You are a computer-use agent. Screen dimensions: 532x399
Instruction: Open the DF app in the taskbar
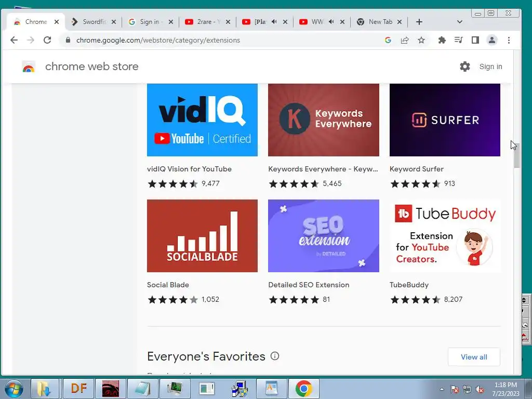79,389
